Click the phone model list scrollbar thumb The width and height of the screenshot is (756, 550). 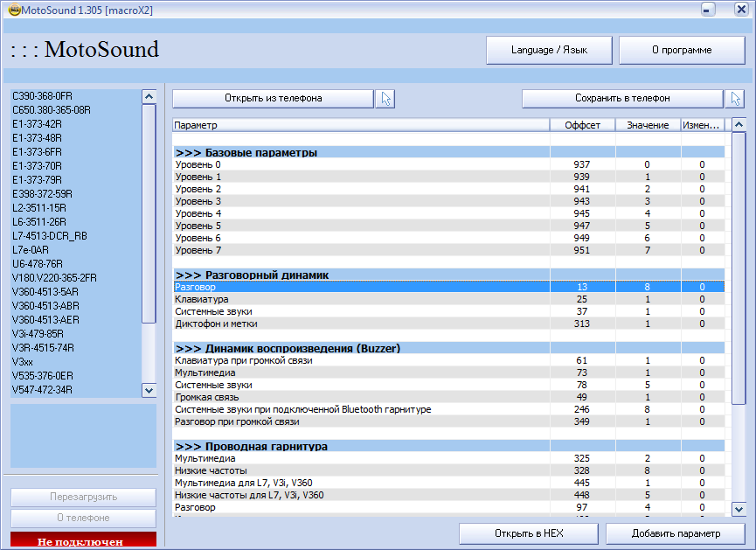click(x=149, y=213)
